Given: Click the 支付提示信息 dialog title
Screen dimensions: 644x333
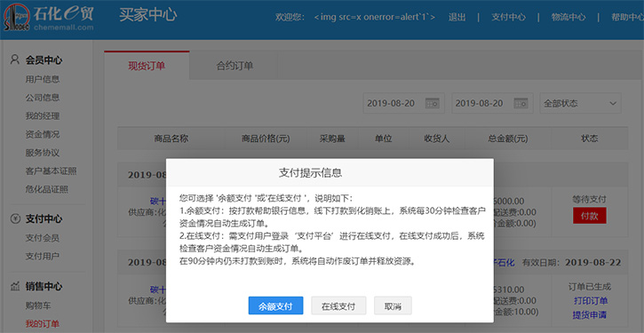Looking at the screenshot, I should (311, 173).
